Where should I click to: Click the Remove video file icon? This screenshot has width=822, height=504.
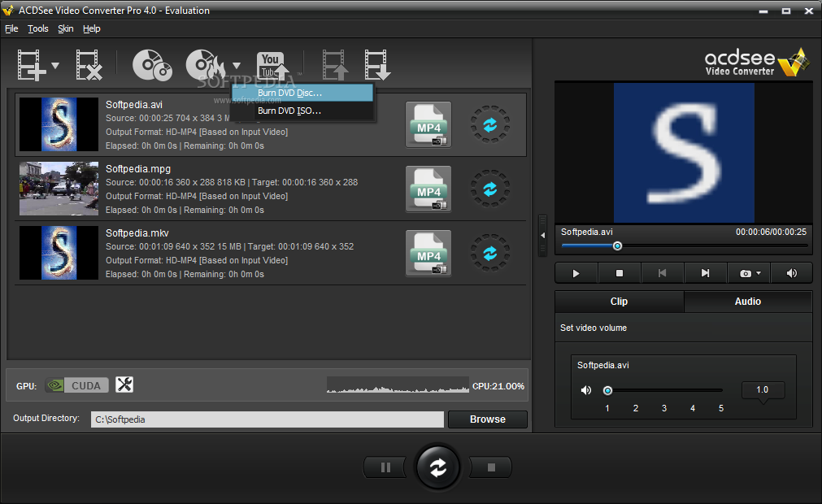pyautogui.click(x=88, y=65)
